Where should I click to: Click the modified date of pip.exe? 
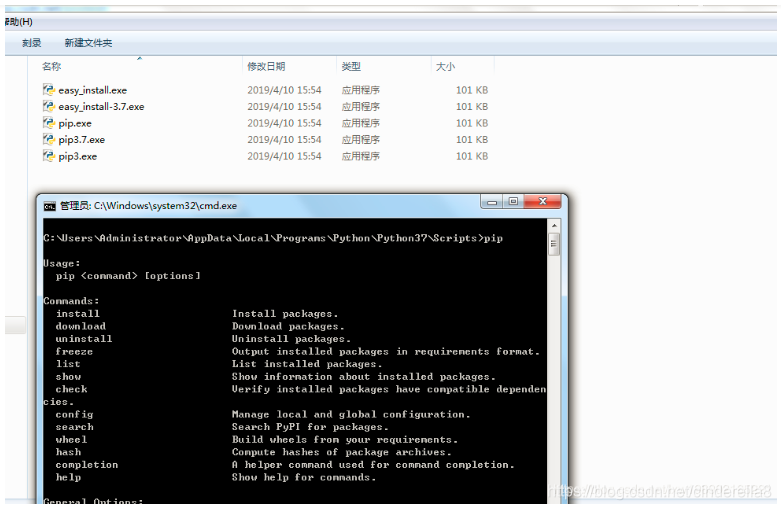(284, 123)
